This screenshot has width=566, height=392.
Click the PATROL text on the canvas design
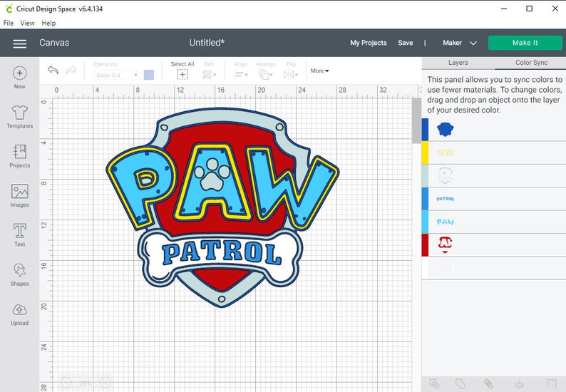click(221, 253)
